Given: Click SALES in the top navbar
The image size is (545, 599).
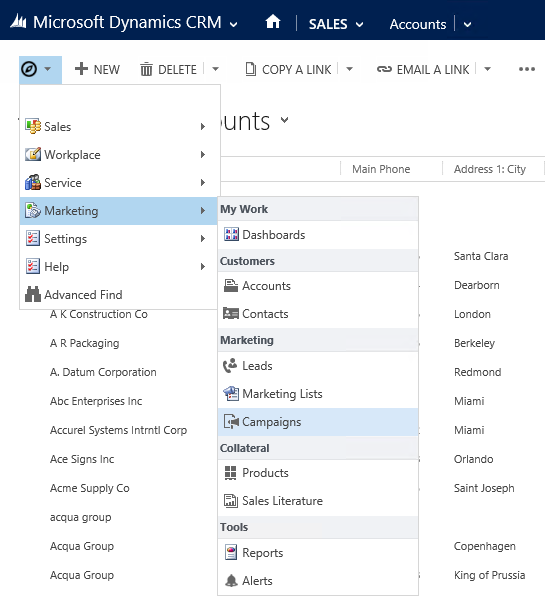Looking at the screenshot, I should [328, 24].
